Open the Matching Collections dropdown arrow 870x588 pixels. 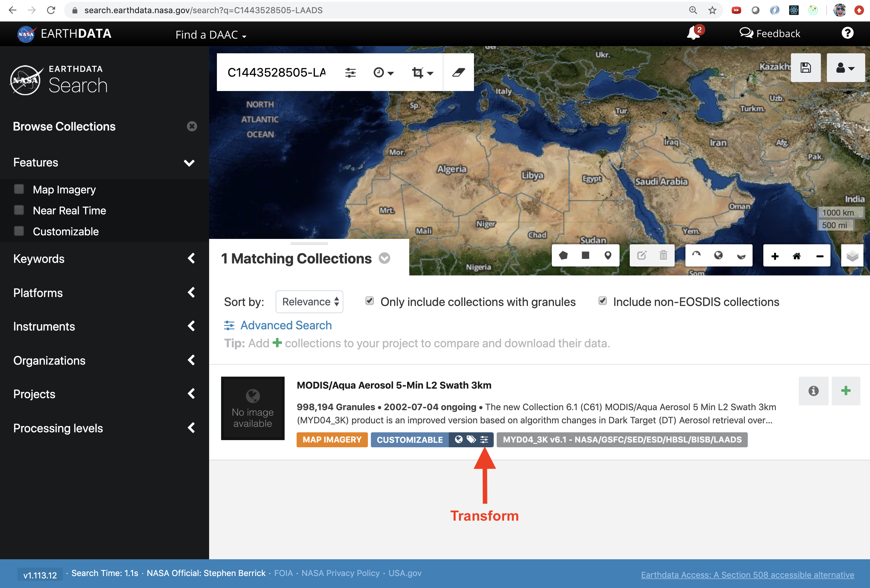pos(384,258)
